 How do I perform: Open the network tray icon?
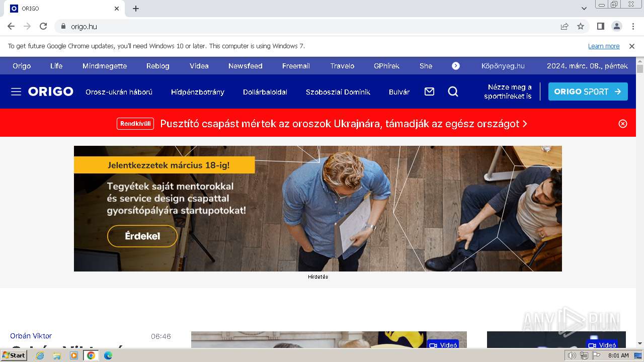(x=584, y=355)
